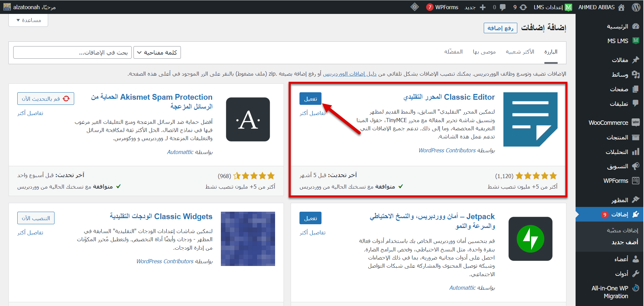Screen dimensions: 644x306
Task: Open تفاصيل أكثر link for Akismet
Action: click(30, 113)
